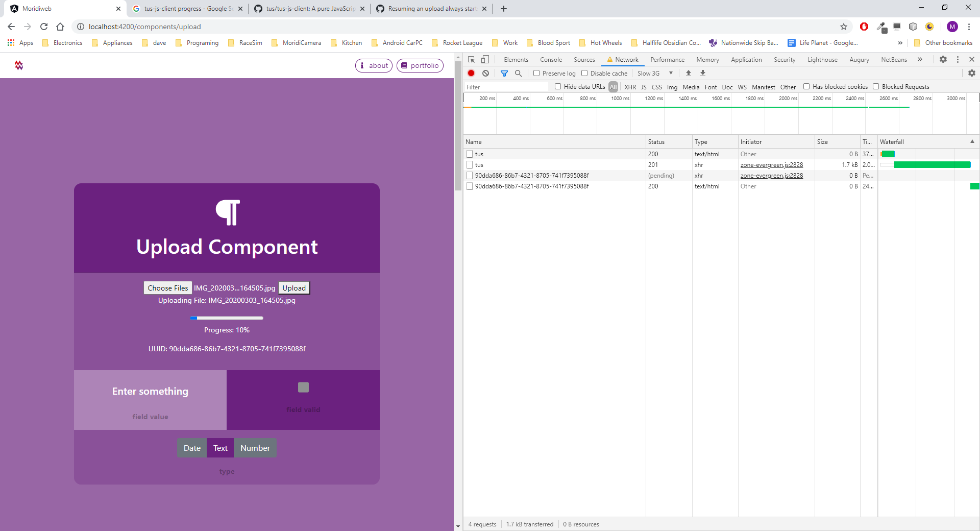The image size is (980, 531).
Task: Open the network search magnifier
Action: coord(519,73)
